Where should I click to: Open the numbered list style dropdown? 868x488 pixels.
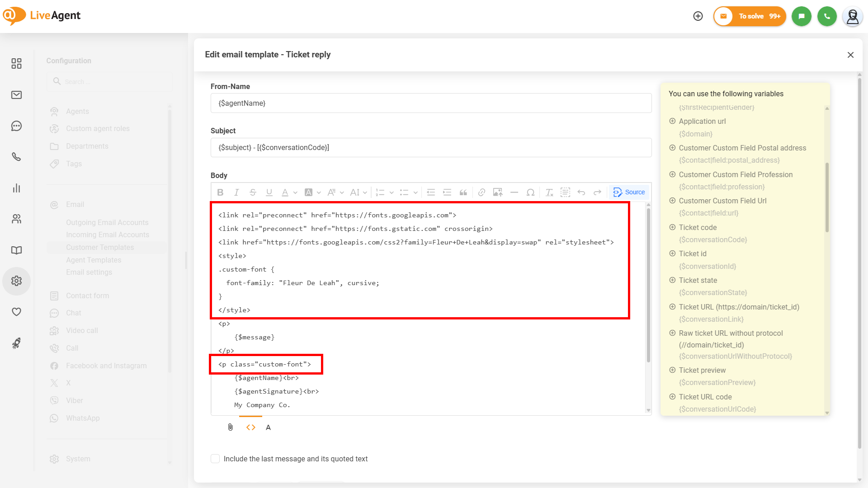coord(392,193)
